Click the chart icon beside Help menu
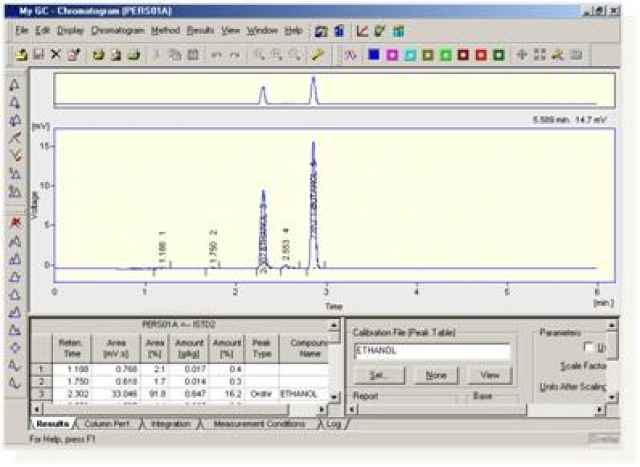Screen dimensions: 640x467 click(320, 31)
